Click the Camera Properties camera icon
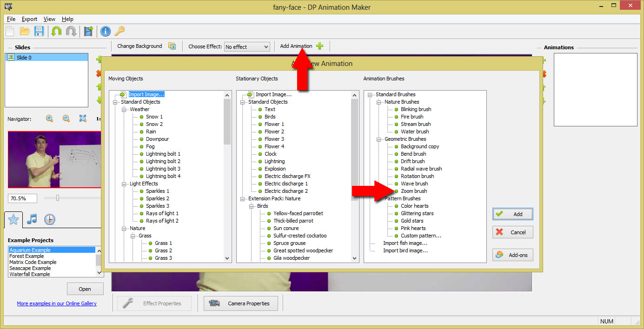 214,303
